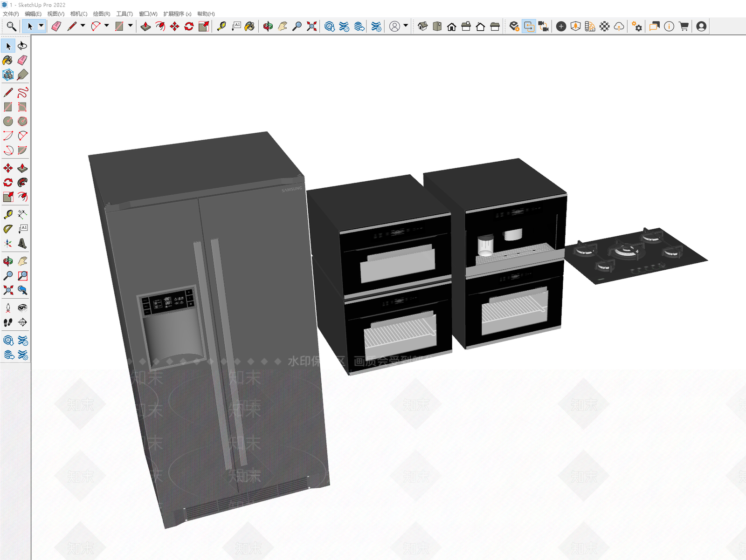Click the Zoom Extents icon in top toolbar

(x=311, y=27)
